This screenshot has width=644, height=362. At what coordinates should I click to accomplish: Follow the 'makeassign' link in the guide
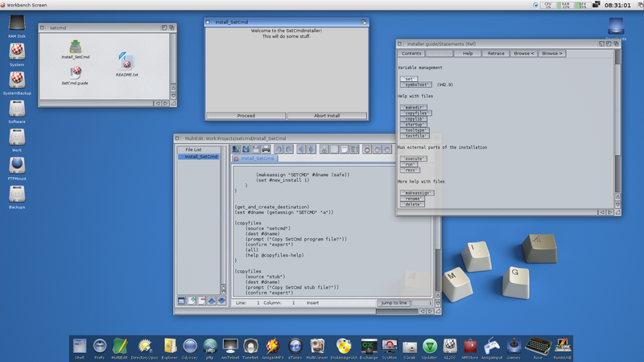coord(419,193)
